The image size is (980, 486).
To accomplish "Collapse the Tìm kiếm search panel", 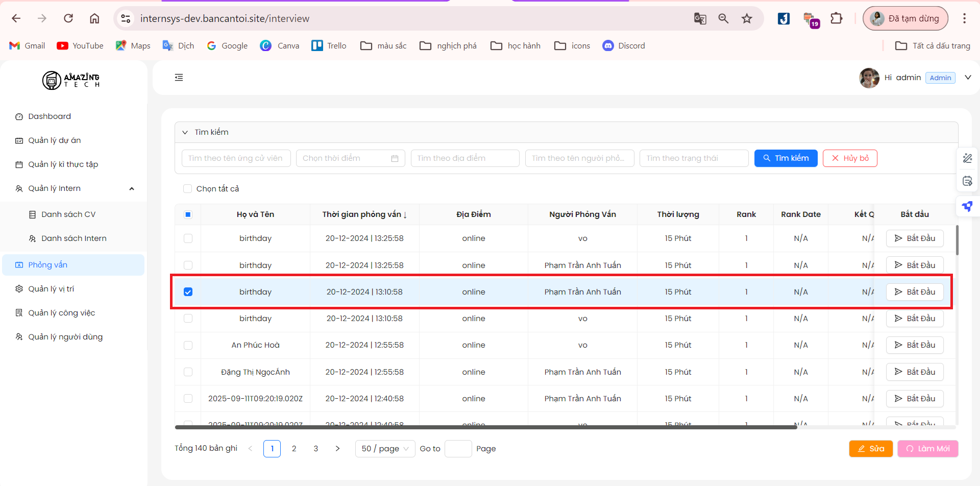I will (185, 132).
